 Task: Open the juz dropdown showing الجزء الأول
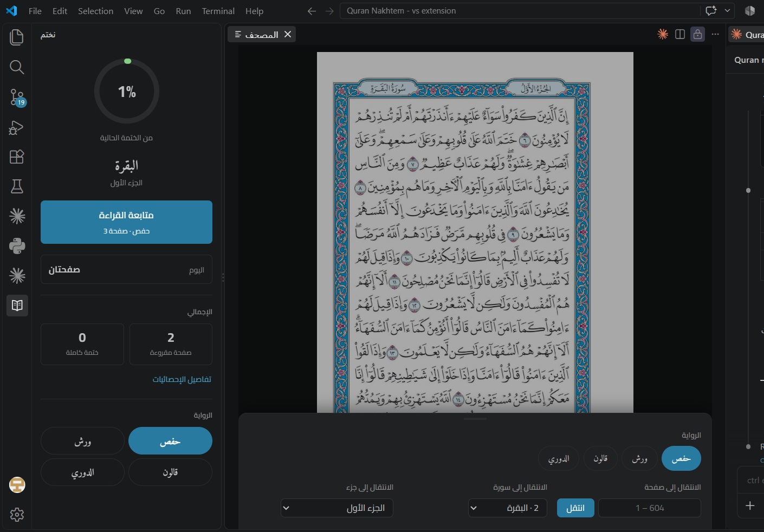coord(337,508)
